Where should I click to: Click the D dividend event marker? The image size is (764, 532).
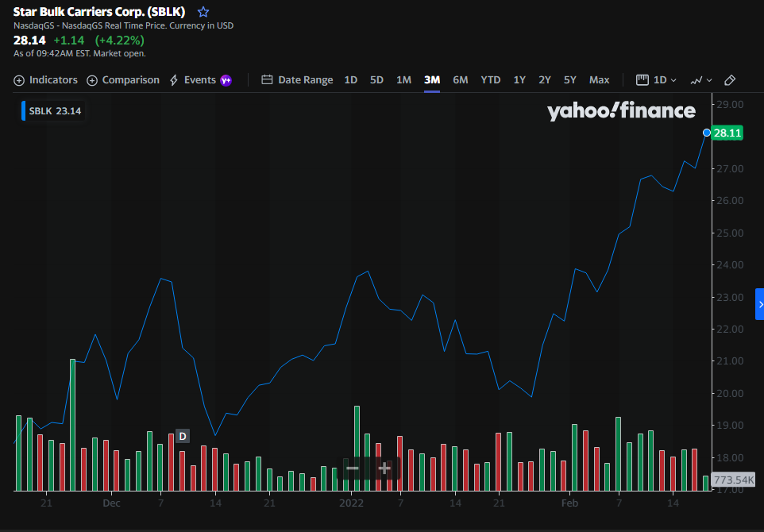182,436
